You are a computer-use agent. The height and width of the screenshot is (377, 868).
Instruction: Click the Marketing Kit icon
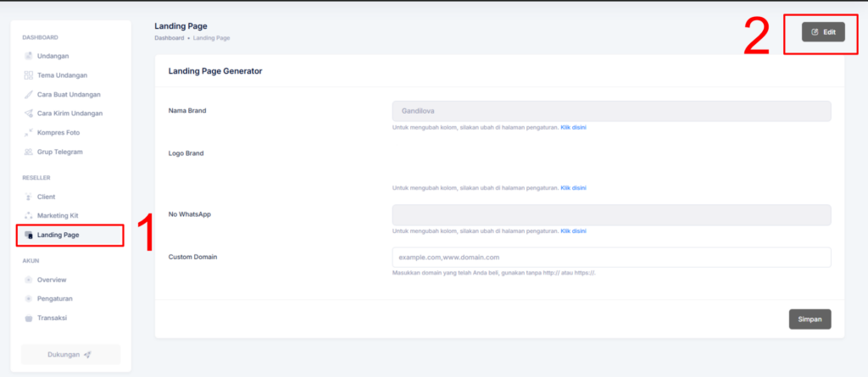pyautogui.click(x=29, y=215)
